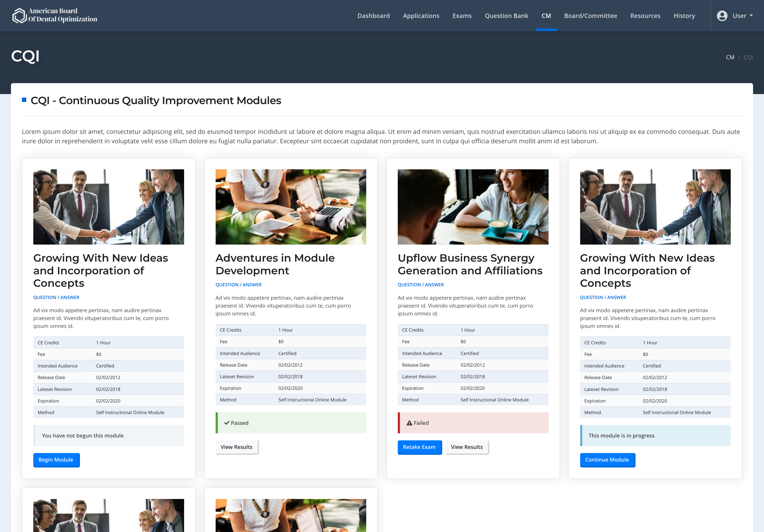This screenshot has height=532, width=764.
Task: Click the Passed checkmark icon
Action: point(227,423)
